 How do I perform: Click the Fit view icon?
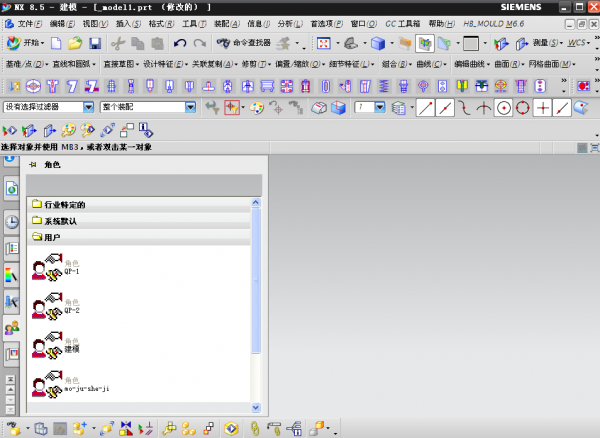pos(324,43)
